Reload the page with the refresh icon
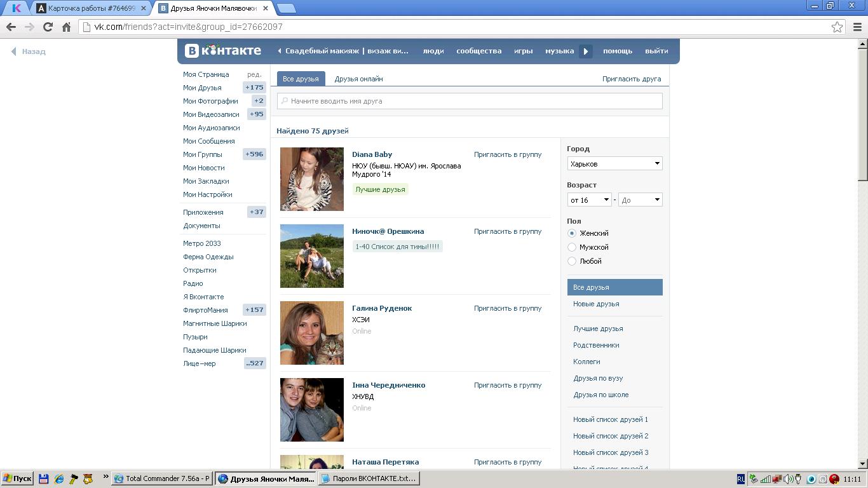Screen dimensions: 868x488 pos(48,27)
